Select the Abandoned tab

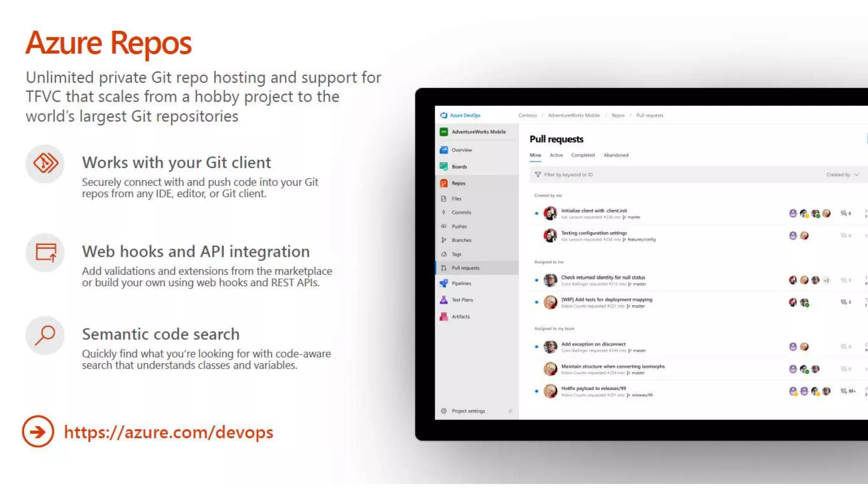(616, 155)
